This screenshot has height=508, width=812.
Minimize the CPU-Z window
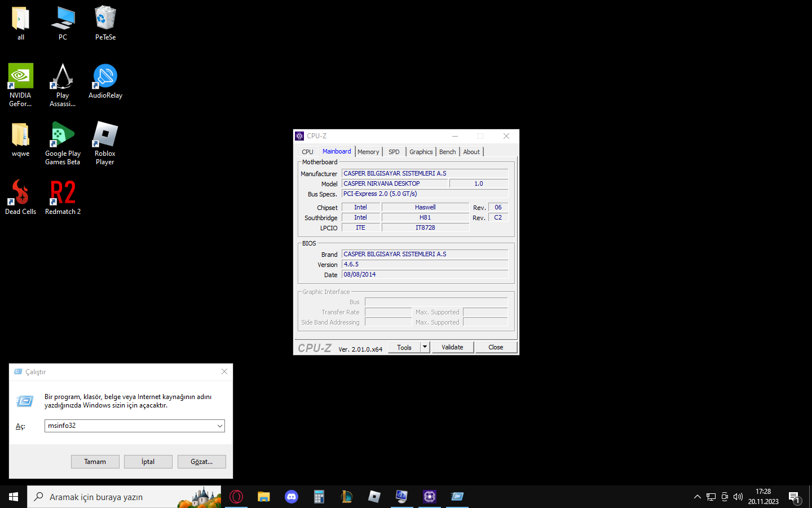(x=455, y=136)
